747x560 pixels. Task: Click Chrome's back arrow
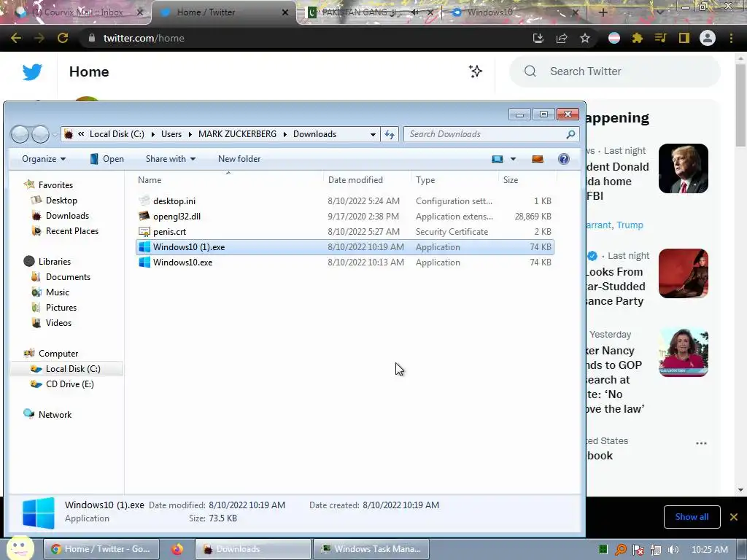(16, 38)
